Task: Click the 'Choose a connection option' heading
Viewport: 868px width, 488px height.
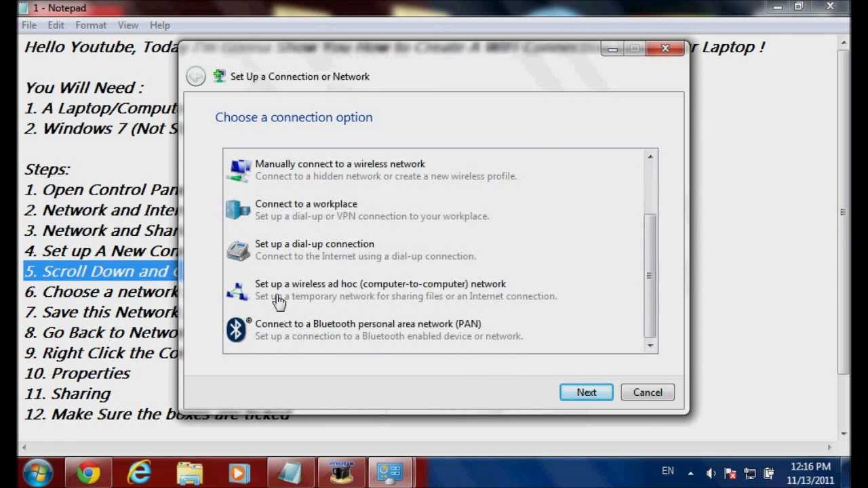Action: pos(294,117)
